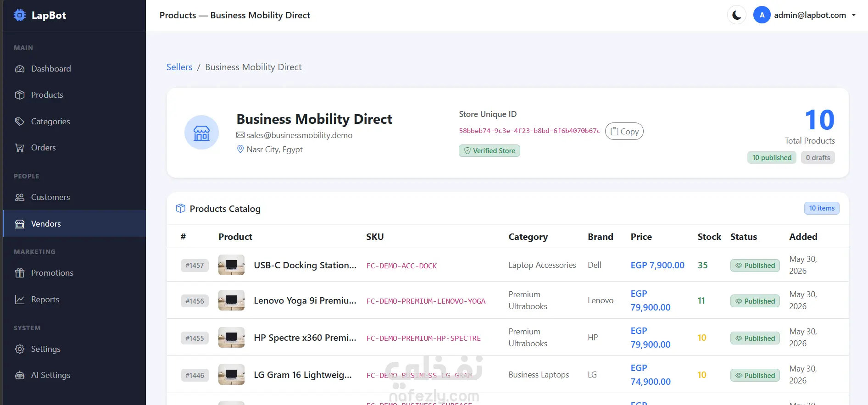The width and height of the screenshot is (868, 405).
Task: Click the Laptop Accessories category cell
Action: [x=542, y=265]
